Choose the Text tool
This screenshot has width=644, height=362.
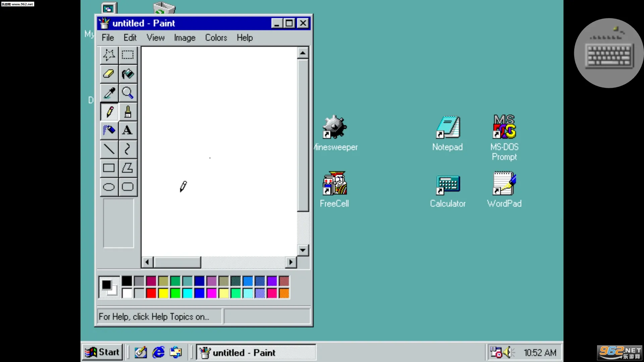coord(128,130)
